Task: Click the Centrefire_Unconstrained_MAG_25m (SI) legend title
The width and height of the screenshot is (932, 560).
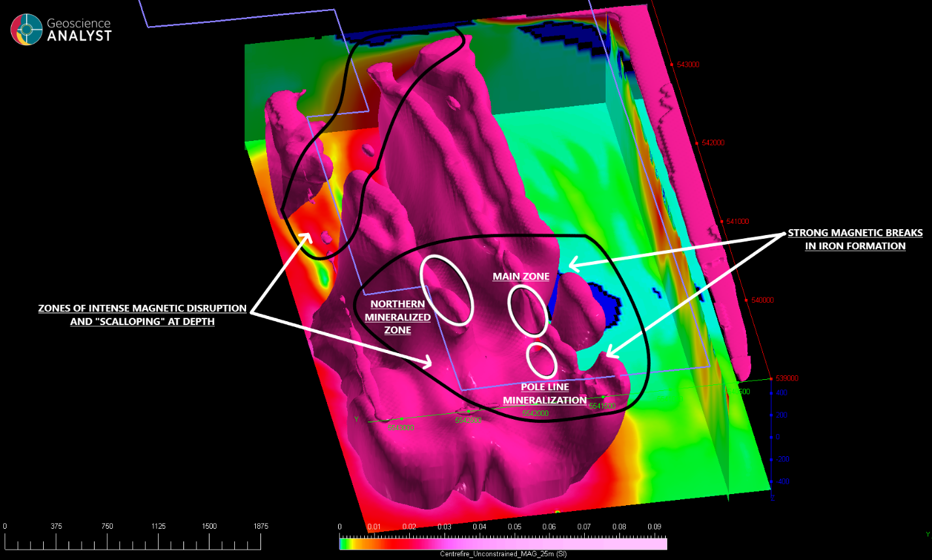Action: pyautogui.click(x=503, y=554)
